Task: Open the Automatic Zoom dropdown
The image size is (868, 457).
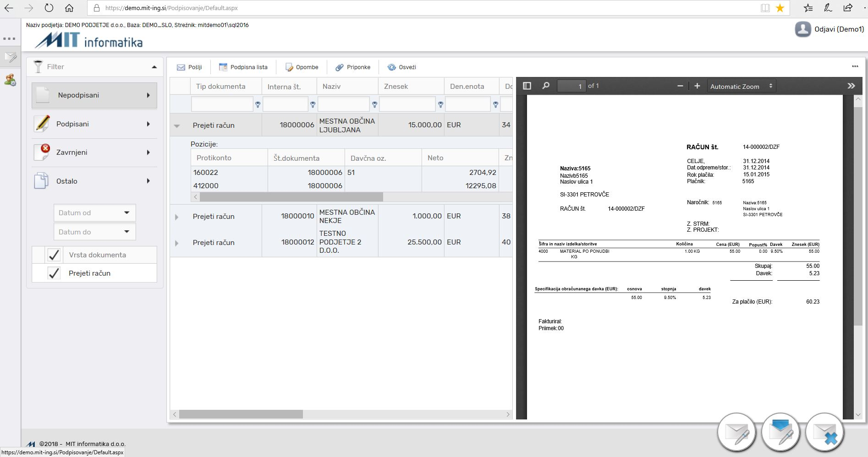Action: click(741, 87)
